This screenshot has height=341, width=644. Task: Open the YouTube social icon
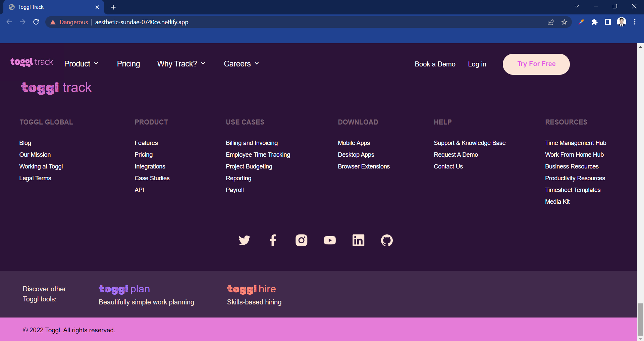[330, 240]
